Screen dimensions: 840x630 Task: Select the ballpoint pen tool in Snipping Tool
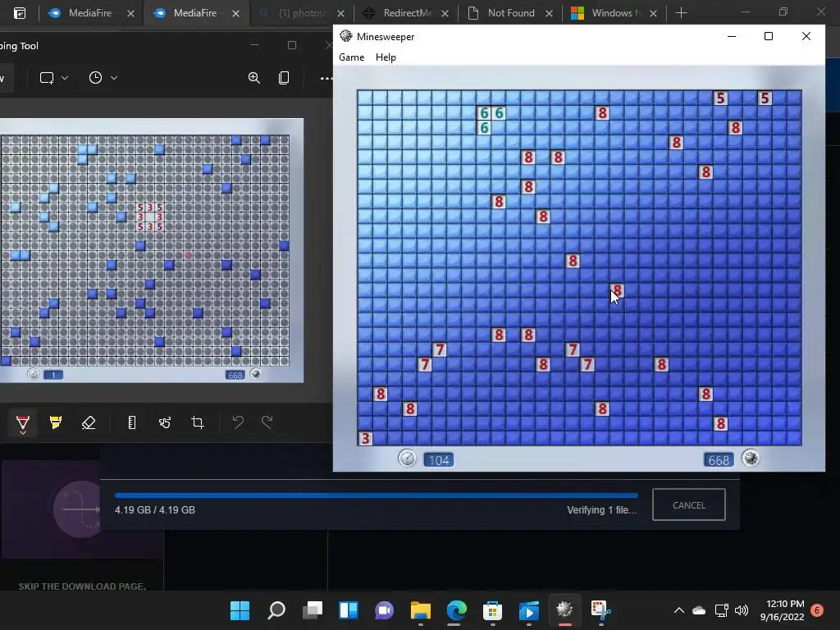point(22,423)
